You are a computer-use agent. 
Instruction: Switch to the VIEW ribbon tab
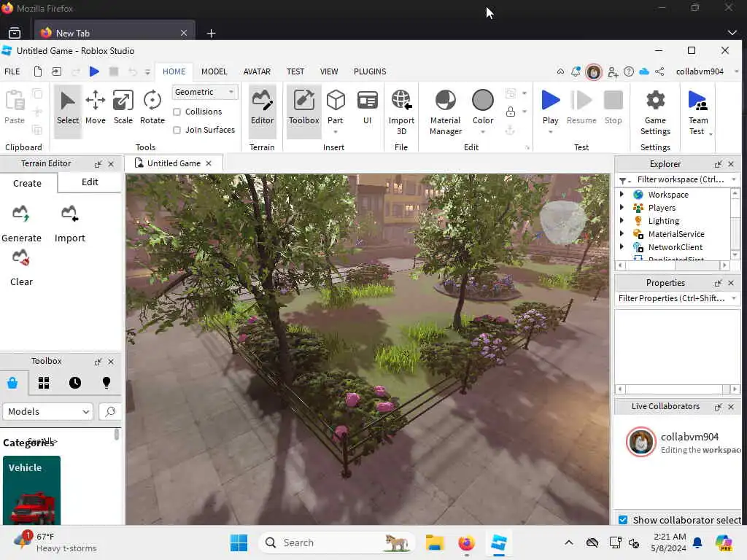pyautogui.click(x=329, y=71)
